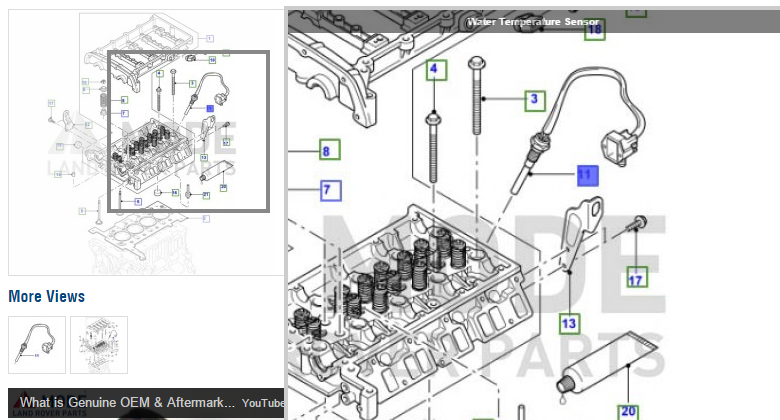Select part number 13 callout label
The image size is (780, 420).
tap(568, 323)
